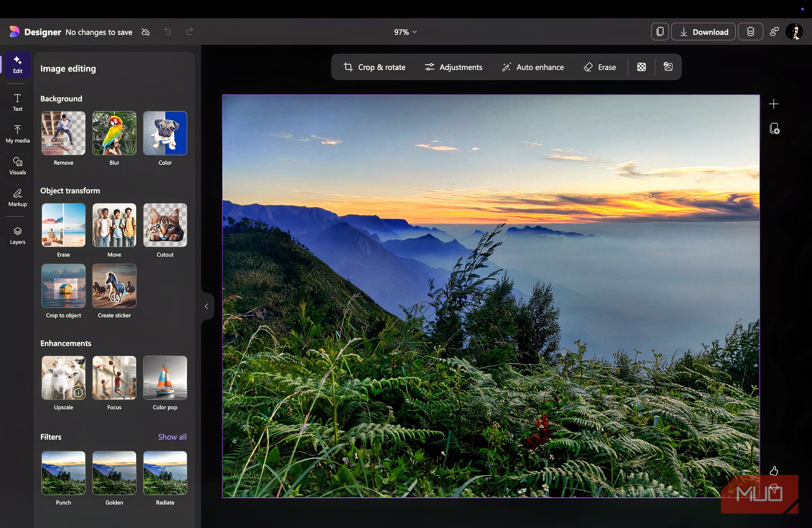
Task: Select the Erase tool in top toolbar
Action: click(600, 67)
